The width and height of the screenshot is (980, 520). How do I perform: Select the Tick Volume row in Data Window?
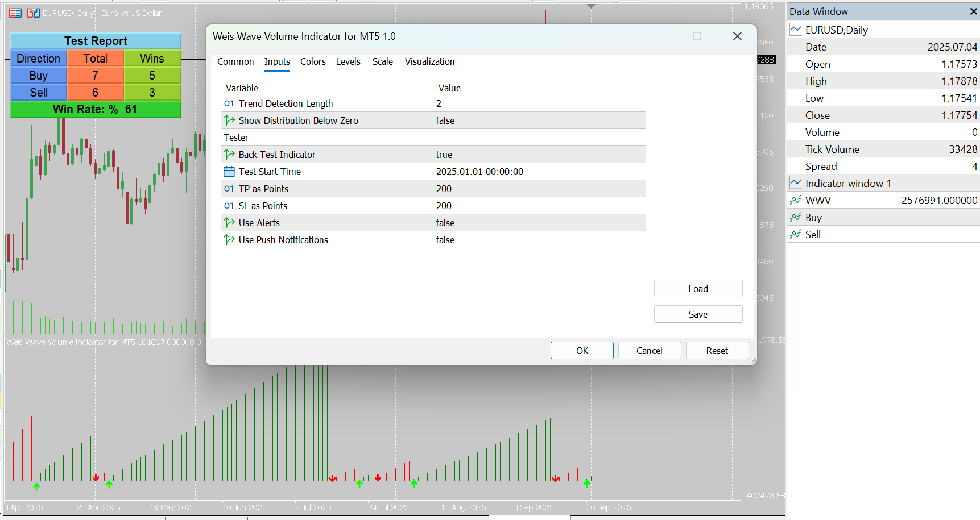point(883,149)
